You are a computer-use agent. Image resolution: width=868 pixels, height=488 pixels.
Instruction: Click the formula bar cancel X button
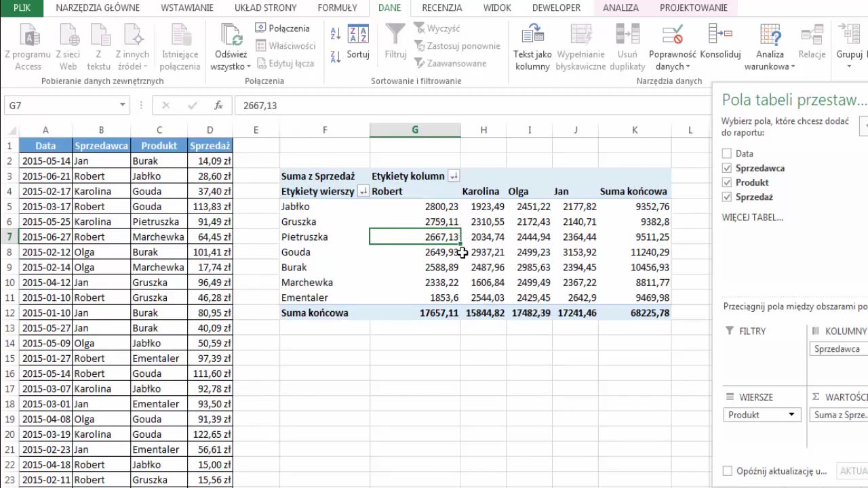165,106
